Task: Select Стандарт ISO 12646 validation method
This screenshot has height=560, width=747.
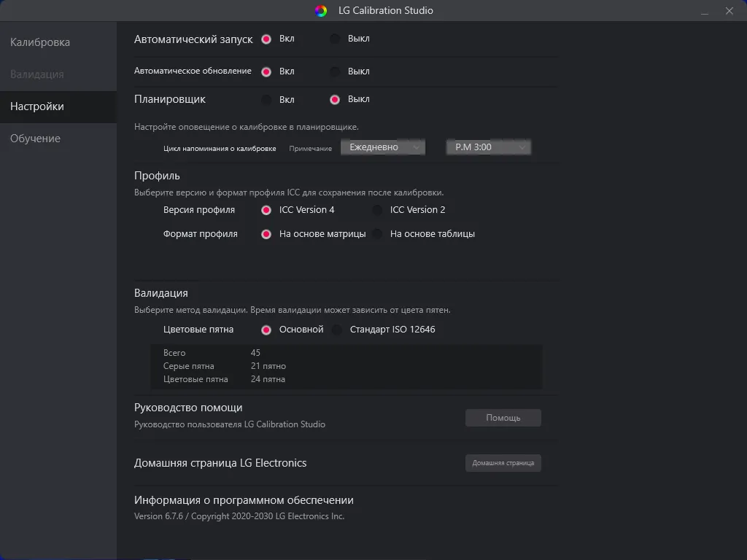Action: coord(337,330)
